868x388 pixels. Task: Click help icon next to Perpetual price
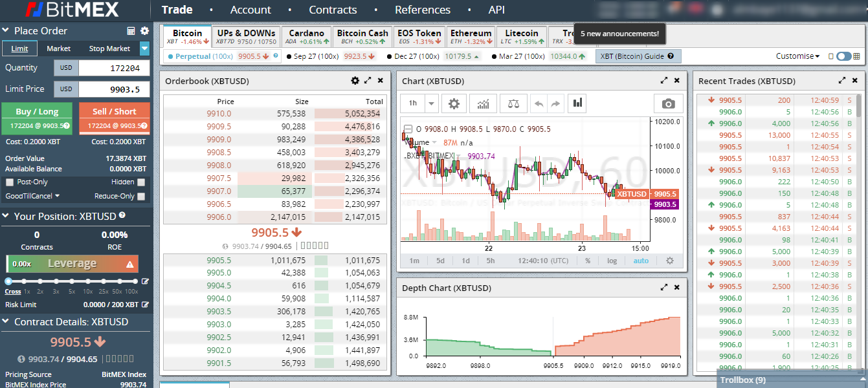click(276, 56)
